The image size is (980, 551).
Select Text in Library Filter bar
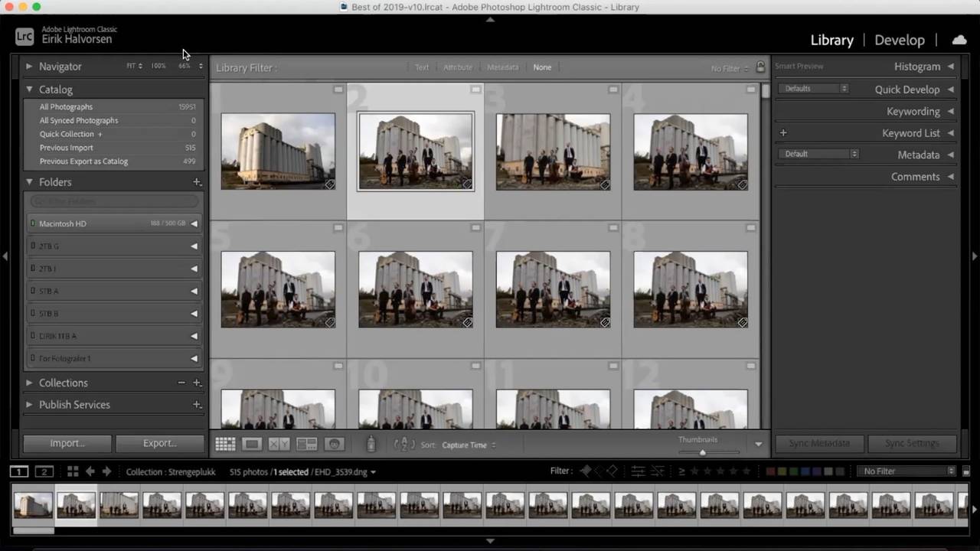[x=422, y=67]
